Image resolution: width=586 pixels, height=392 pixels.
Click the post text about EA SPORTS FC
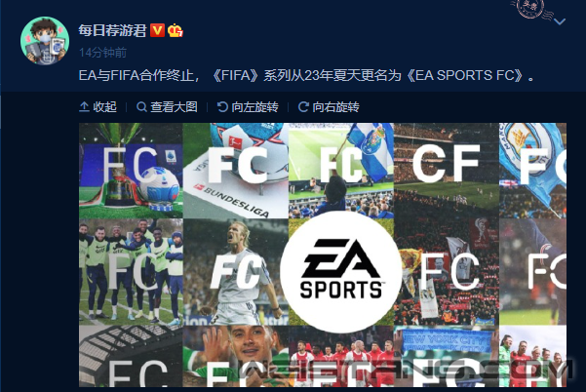point(306,76)
